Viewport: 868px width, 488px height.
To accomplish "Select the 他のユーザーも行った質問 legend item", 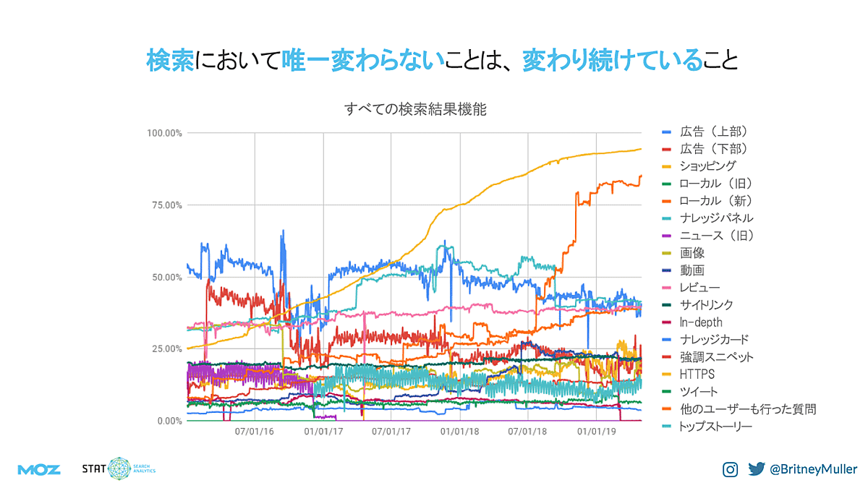I will tap(747, 409).
